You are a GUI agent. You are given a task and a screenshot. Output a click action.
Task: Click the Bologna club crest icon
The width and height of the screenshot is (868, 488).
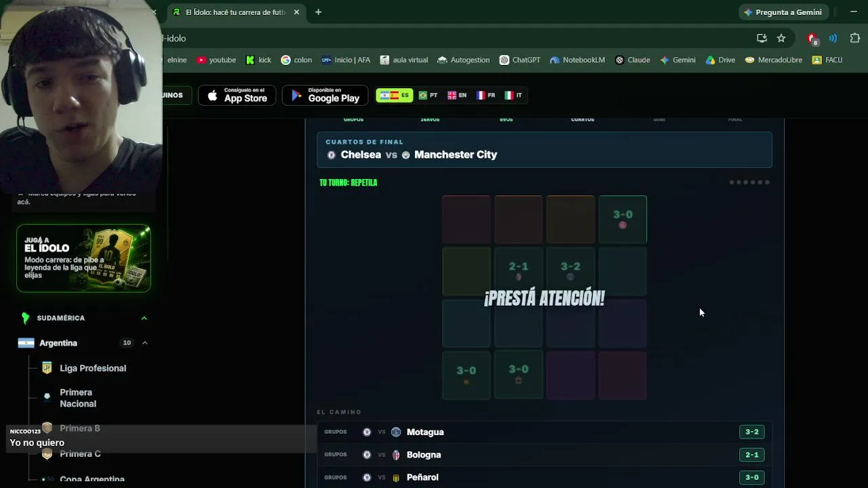point(396,455)
